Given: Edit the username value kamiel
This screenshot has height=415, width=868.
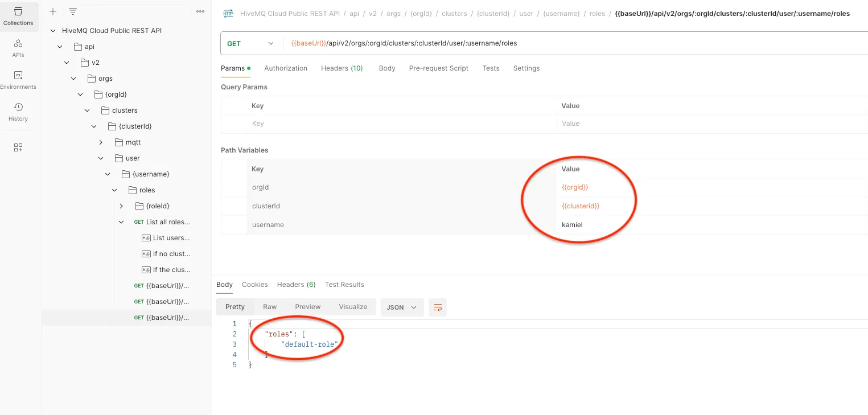Looking at the screenshot, I should pos(572,225).
